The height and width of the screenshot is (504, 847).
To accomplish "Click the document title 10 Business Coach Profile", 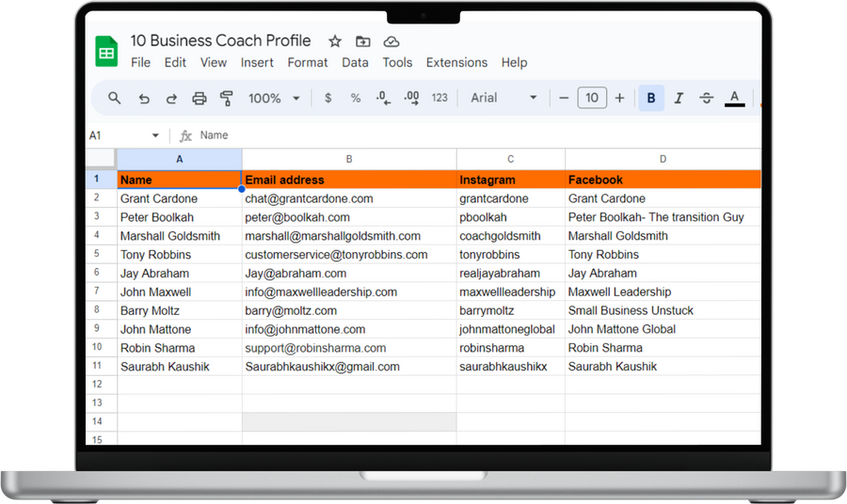I will (220, 40).
